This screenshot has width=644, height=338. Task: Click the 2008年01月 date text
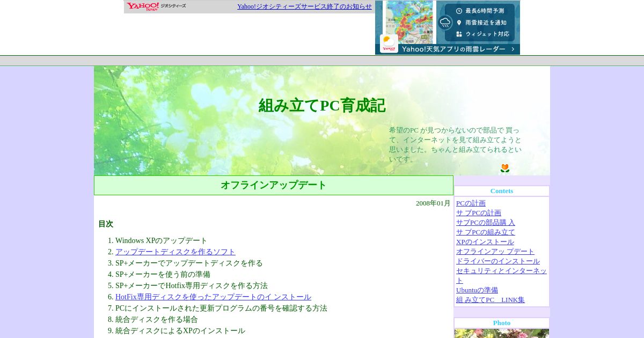433,203
